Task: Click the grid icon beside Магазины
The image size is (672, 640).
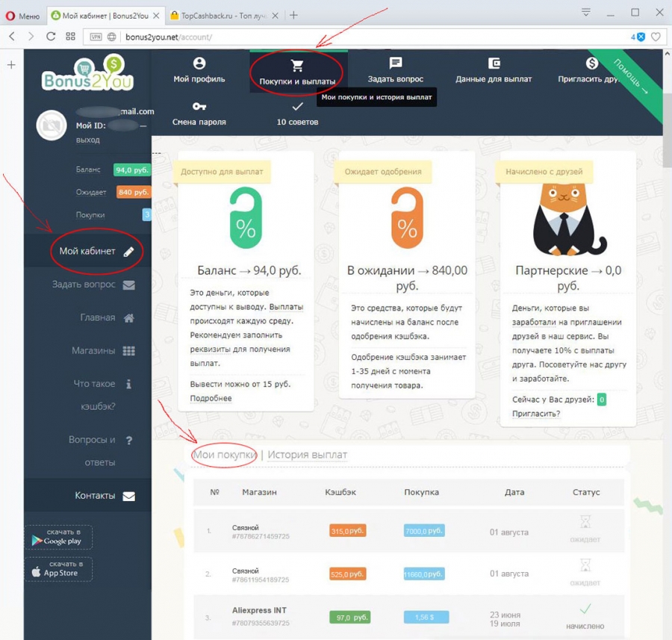Action: [x=128, y=351]
